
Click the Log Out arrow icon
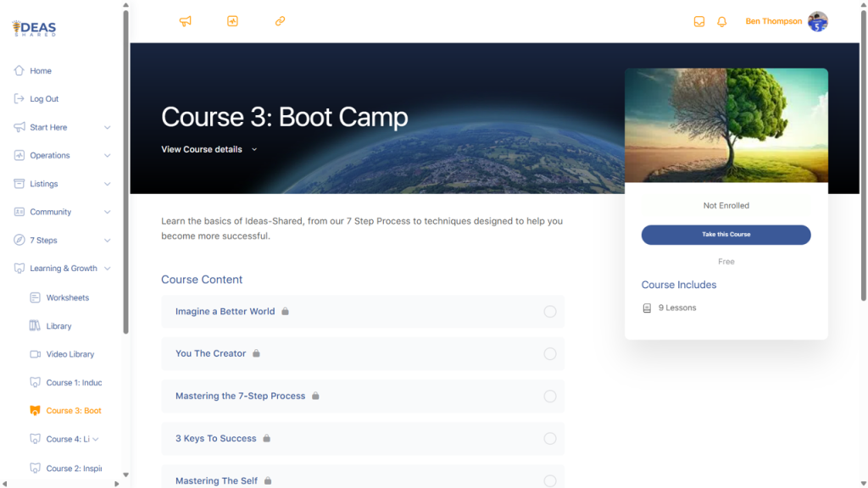[19, 98]
